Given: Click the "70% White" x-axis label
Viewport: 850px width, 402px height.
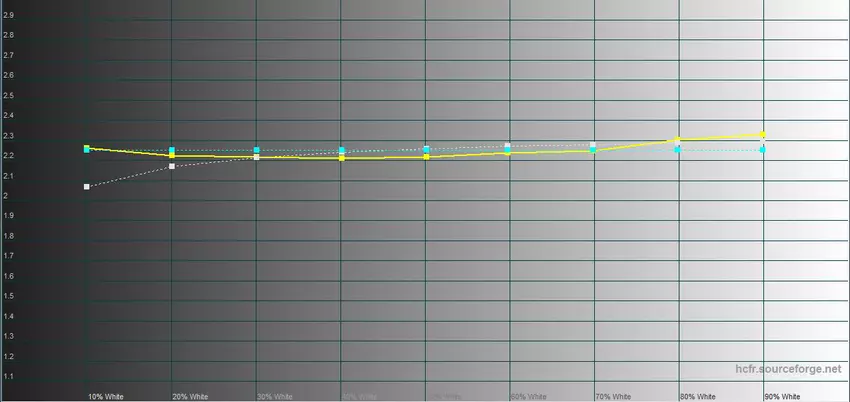Looking at the screenshot, I should [613, 396].
